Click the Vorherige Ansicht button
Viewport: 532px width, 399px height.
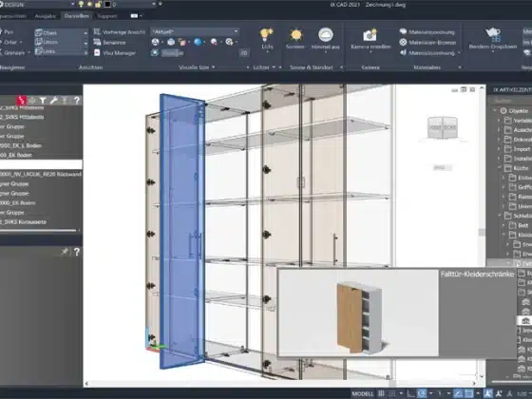pos(120,32)
